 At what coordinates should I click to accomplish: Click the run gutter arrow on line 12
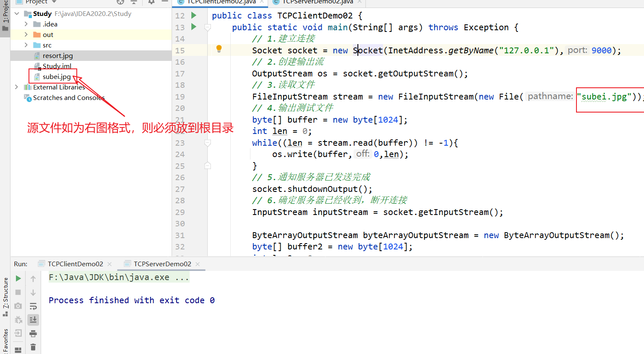[194, 16]
